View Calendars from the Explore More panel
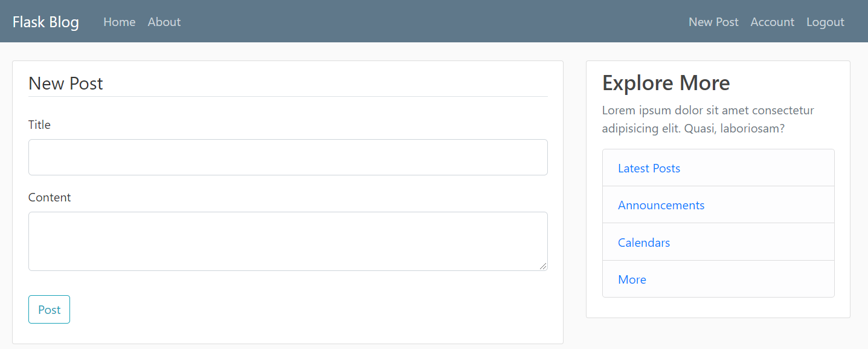This screenshot has height=349, width=868. 643,243
